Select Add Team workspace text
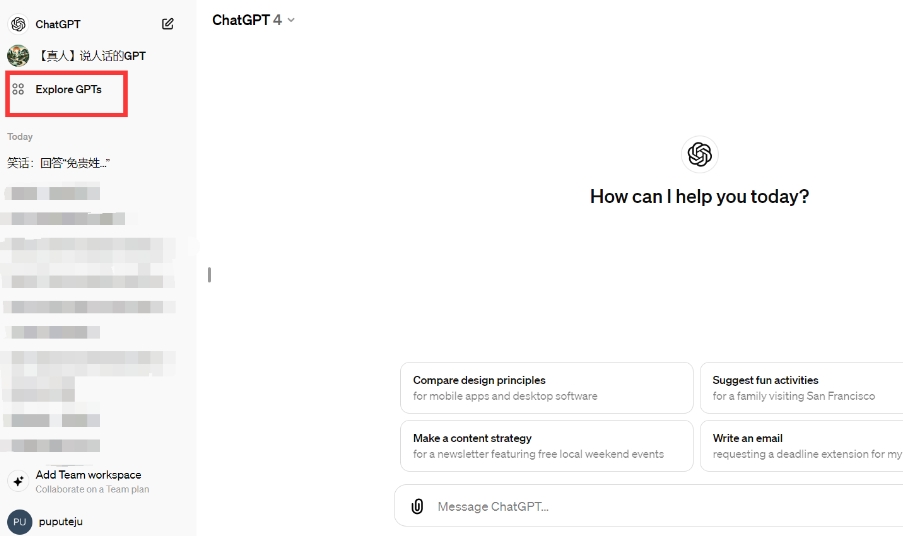This screenshot has height=536, width=903. [88, 475]
